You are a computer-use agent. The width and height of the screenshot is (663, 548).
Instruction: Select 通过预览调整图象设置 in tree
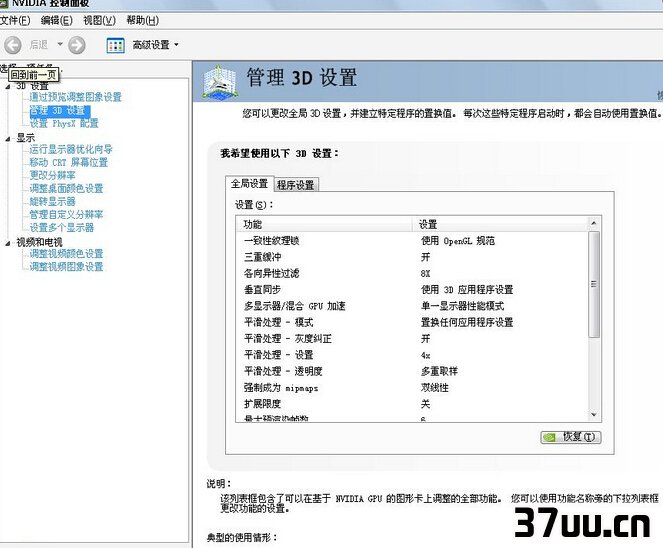point(75,97)
